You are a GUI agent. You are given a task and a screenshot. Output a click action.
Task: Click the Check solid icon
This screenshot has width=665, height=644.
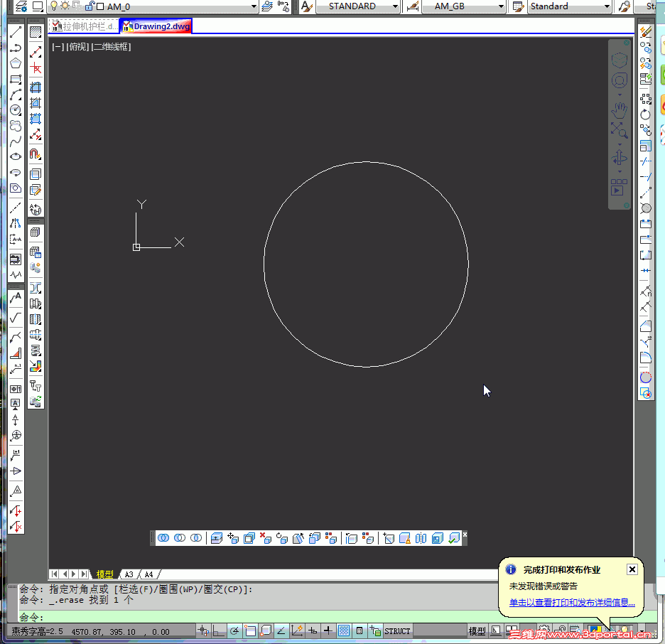click(454, 538)
